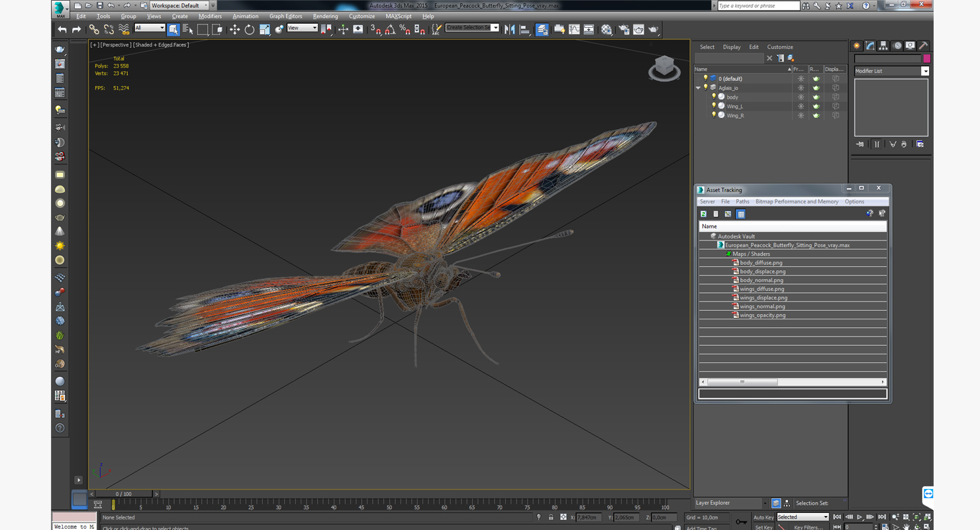Click Create New Layer icon in explorer
980x530 pixels.
(790, 58)
